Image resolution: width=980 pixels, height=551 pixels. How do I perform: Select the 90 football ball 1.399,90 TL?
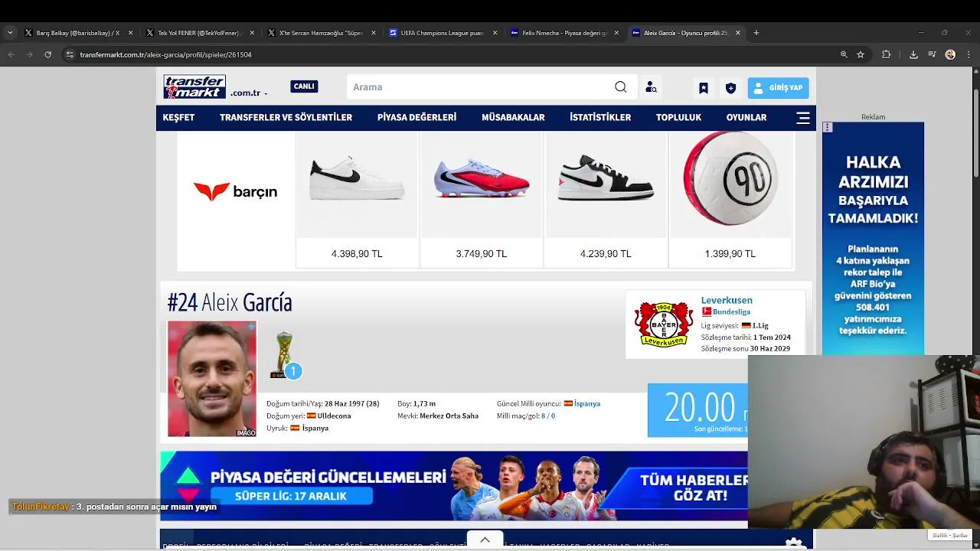point(730,199)
